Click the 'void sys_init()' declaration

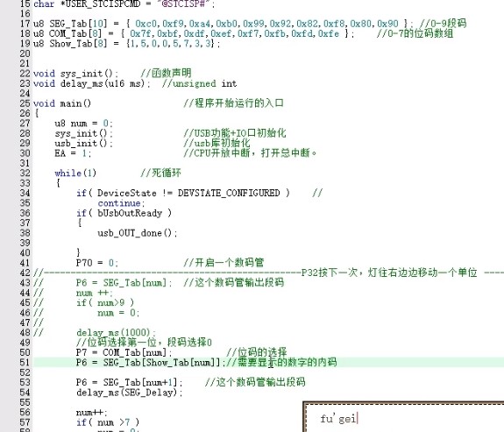click(76, 74)
